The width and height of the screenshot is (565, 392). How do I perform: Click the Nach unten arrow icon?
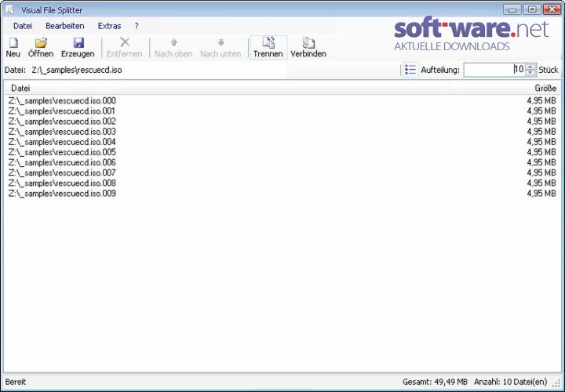221,42
